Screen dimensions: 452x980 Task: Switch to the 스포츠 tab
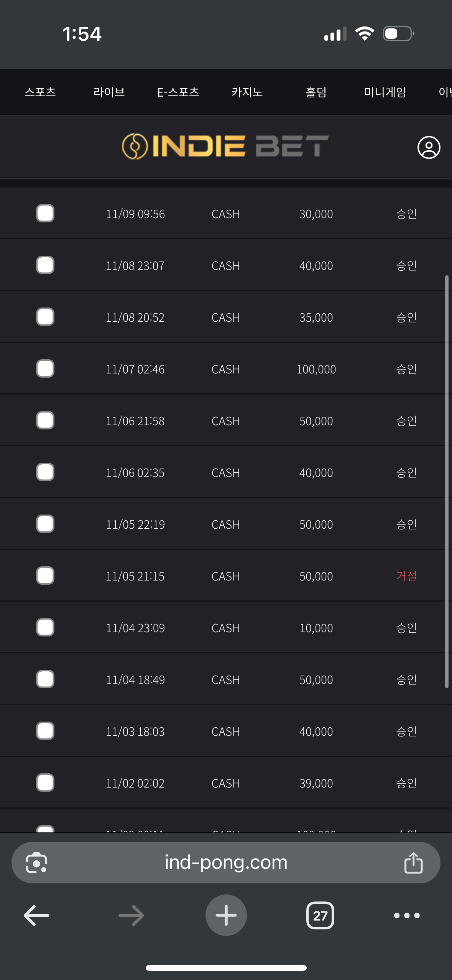click(x=40, y=92)
